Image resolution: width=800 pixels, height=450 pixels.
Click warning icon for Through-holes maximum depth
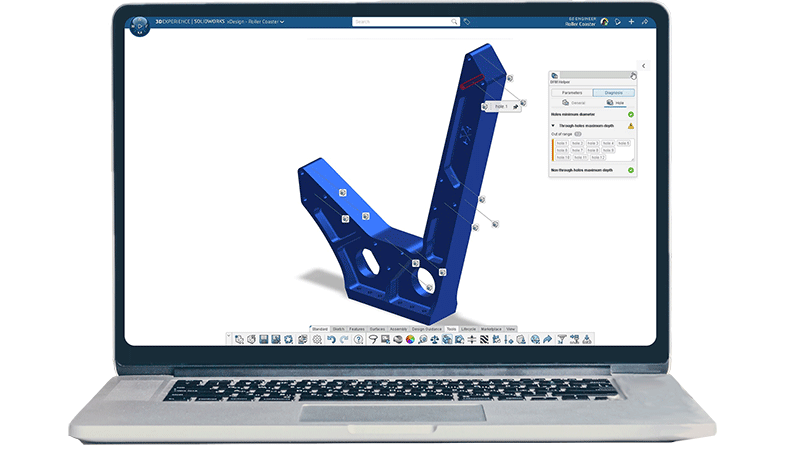pos(631,126)
